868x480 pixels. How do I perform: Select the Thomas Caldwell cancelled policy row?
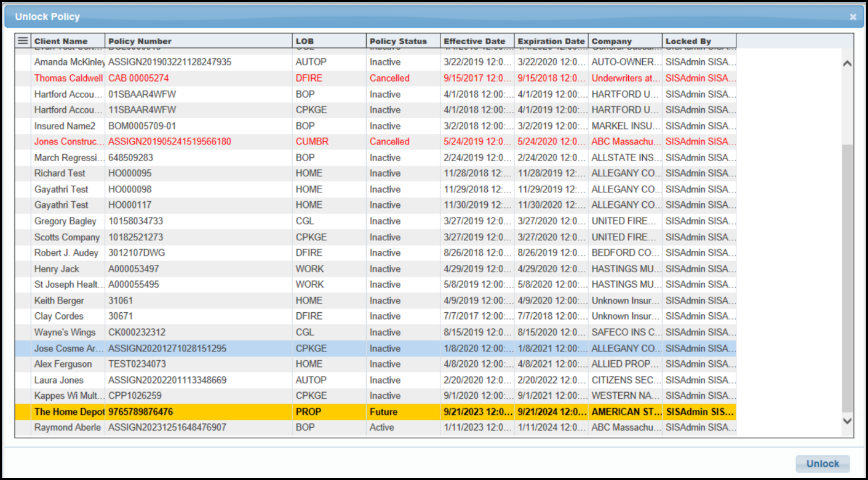tap(375, 78)
